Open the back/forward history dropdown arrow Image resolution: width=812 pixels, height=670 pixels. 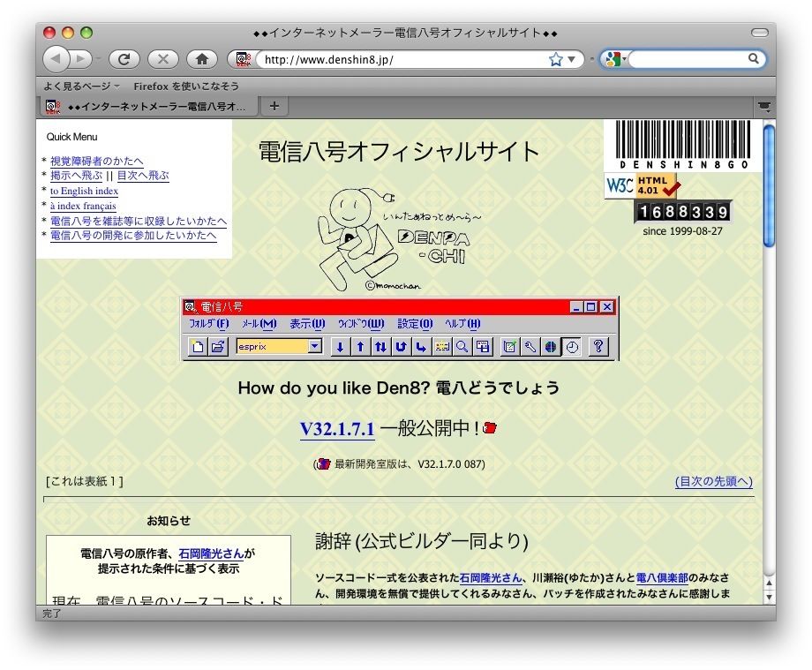[98, 59]
